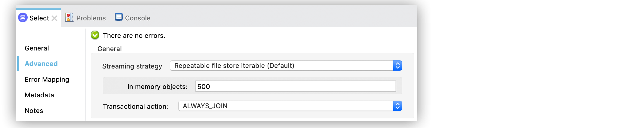This screenshot has width=644, height=128.
Task: Click the Problems tab icon
Action: [x=69, y=17]
